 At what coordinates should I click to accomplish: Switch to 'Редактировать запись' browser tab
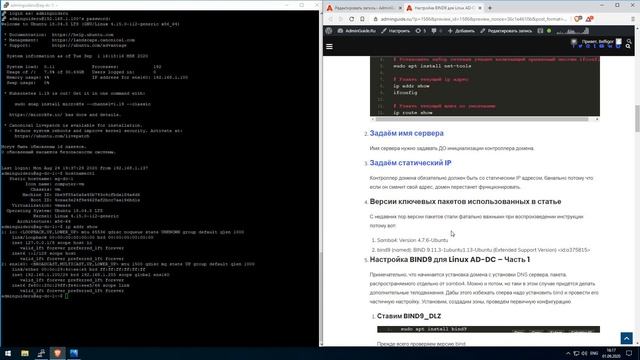pyautogui.click(x=364, y=8)
